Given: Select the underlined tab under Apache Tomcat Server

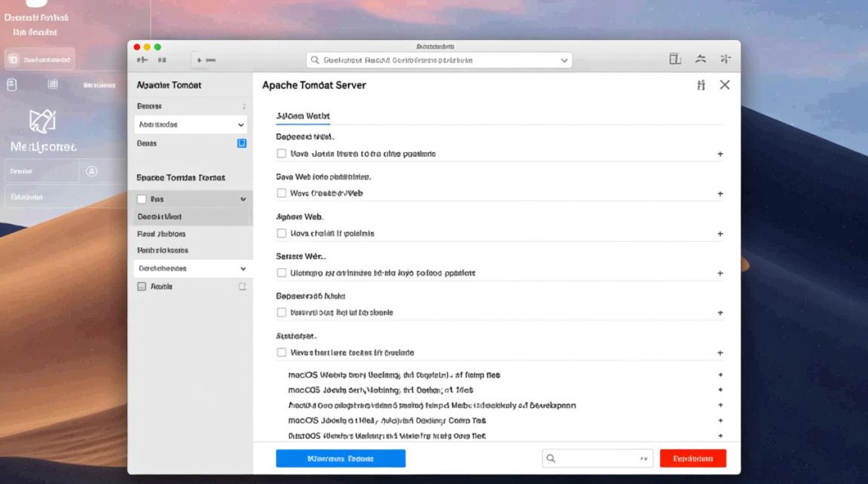Looking at the screenshot, I should [x=303, y=116].
